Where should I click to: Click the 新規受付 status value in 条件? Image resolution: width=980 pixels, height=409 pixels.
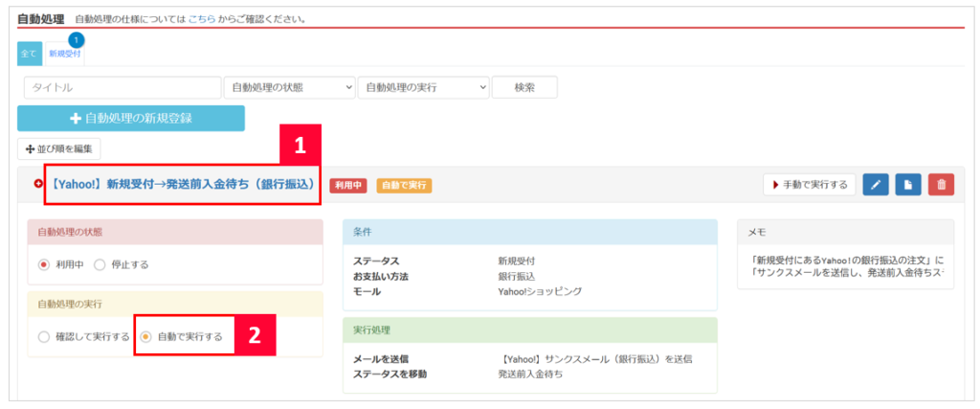click(x=516, y=261)
